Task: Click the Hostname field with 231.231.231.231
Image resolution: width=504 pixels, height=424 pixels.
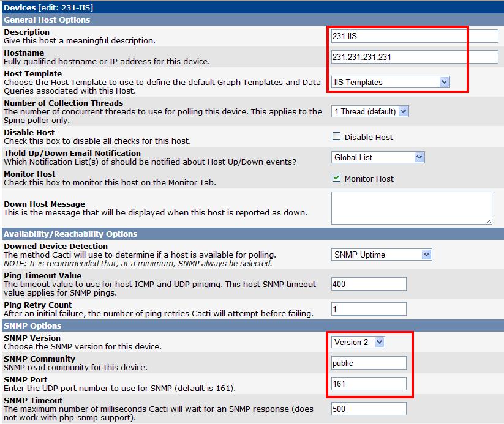Action: pos(415,57)
